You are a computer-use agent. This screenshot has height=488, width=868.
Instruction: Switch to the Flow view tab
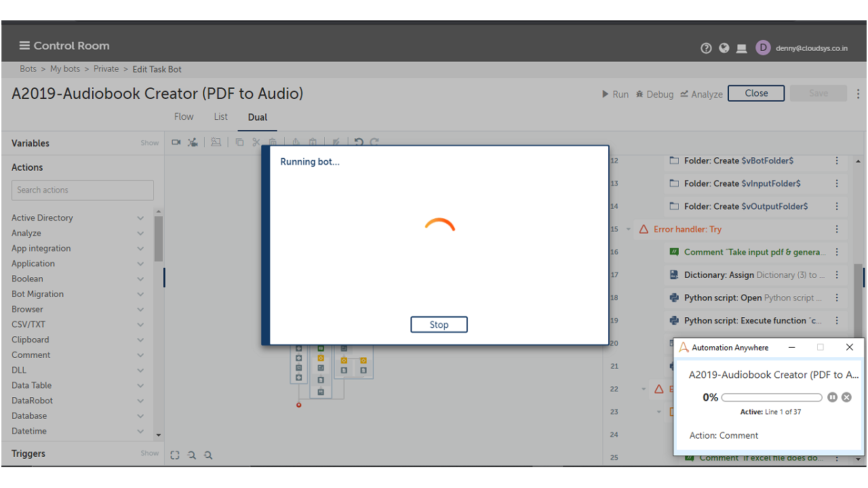tap(184, 117)
